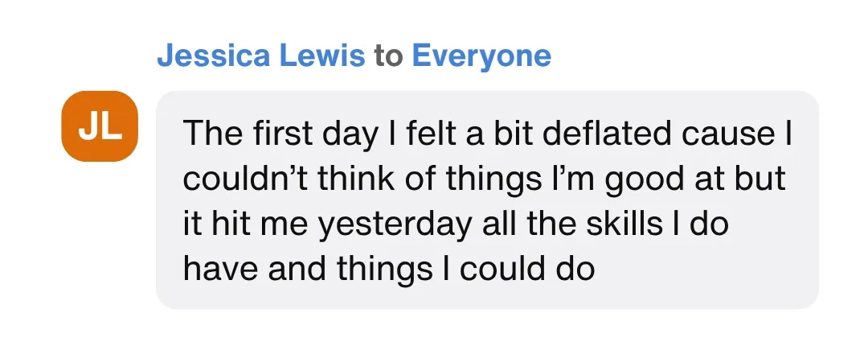
Task: Click the orange JL avatar icon
Action: [100, 126]
